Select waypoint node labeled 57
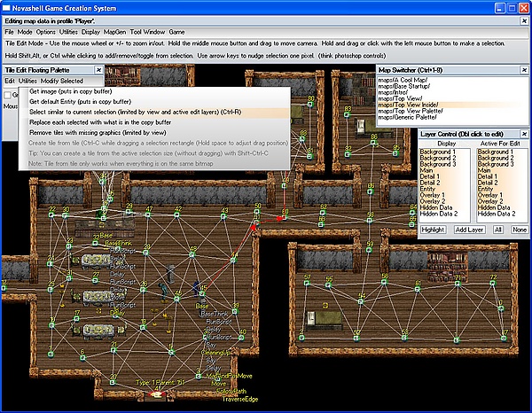532x413 pixels. 307,284
